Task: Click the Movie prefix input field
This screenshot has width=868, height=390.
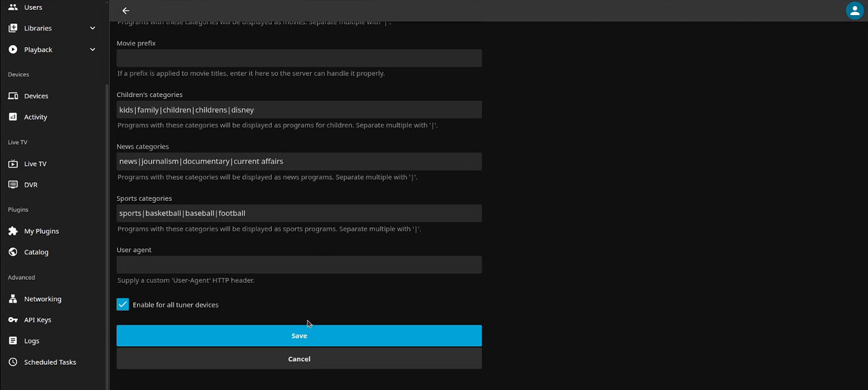Action: [x=299, y=58]
